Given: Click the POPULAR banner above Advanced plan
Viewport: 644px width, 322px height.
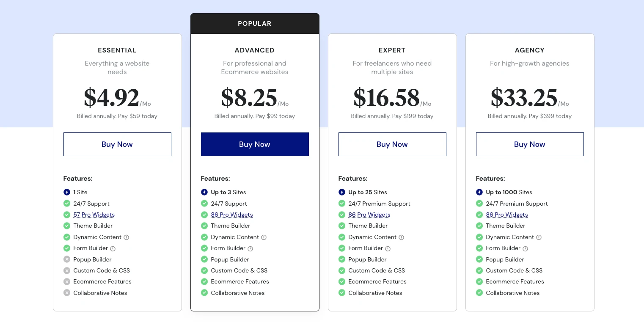Looking at the screenshot, I should pyautogui.click(x=255, y=24).
